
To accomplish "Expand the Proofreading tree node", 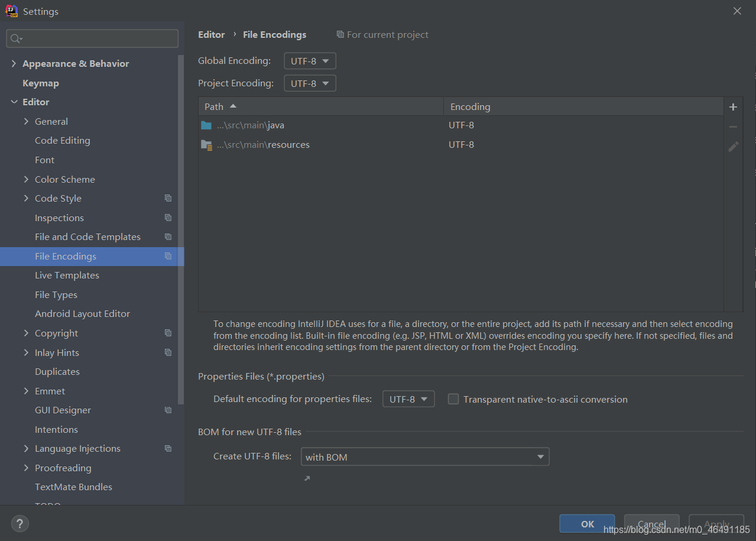I will (26, 468).
